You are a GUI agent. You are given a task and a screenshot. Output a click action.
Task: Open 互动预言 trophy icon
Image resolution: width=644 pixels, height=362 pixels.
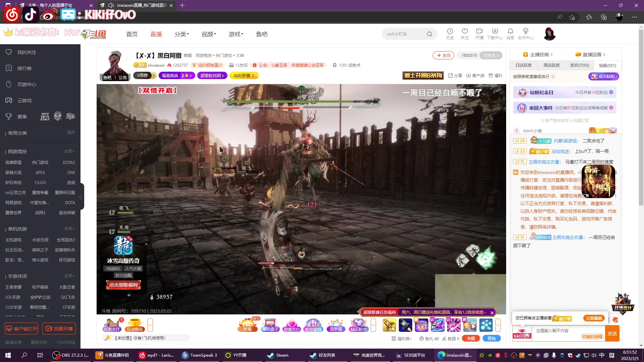tap(135, 325)
